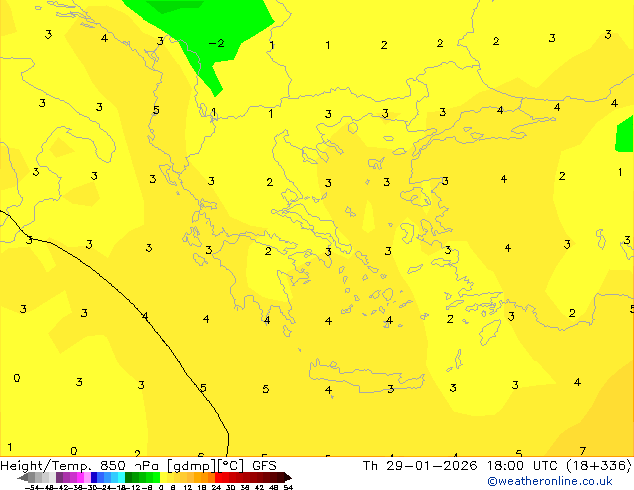
Task: Click the 54 label on the color scale
Action: point(288,487)
